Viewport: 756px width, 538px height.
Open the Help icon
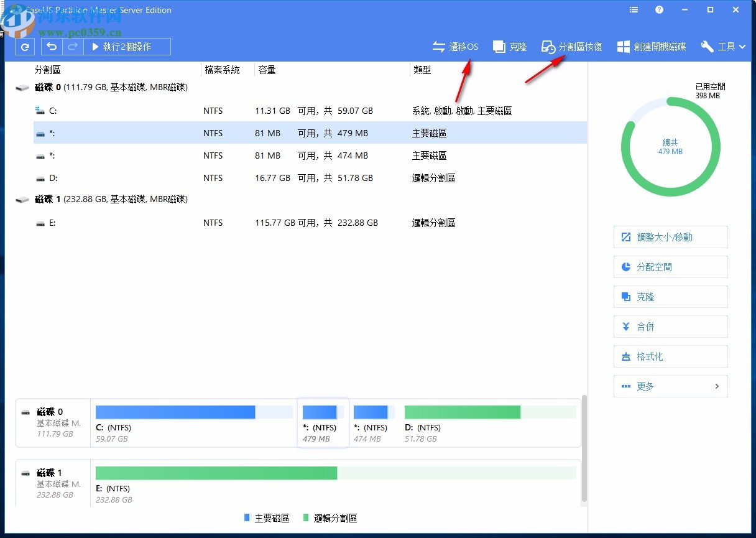(659, 10)
